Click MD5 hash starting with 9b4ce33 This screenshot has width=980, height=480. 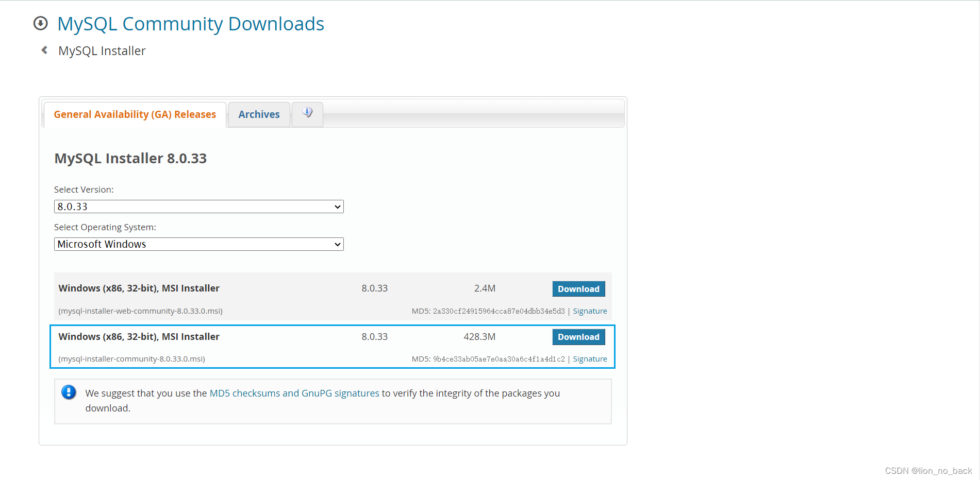click(x=499, y=359)
